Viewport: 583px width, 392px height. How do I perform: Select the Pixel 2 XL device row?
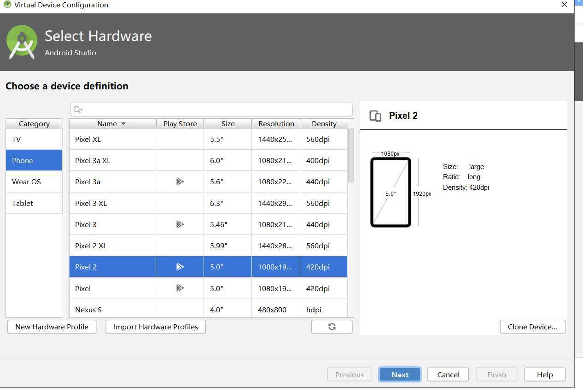(208, 246)
